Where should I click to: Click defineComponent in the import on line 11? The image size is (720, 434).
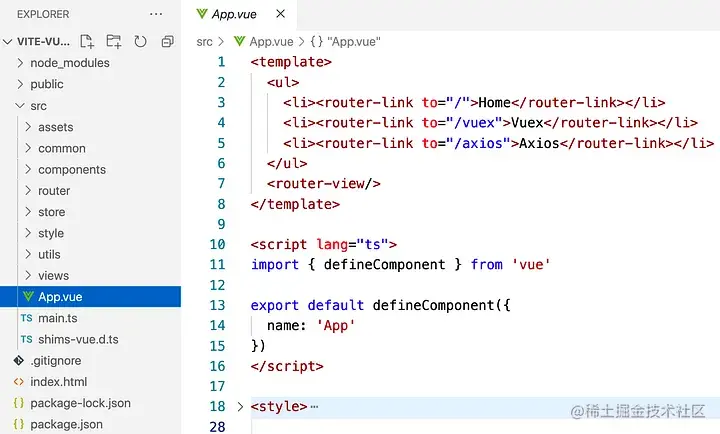384,265
